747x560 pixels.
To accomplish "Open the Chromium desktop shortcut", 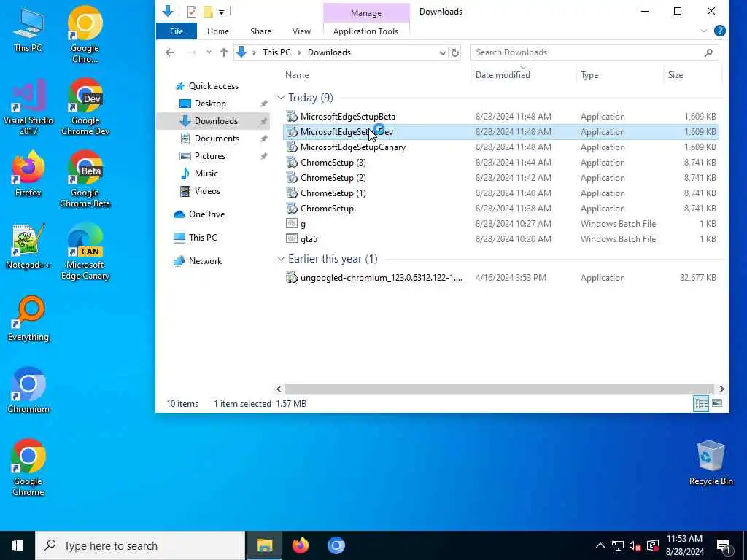I will (28, 391).
